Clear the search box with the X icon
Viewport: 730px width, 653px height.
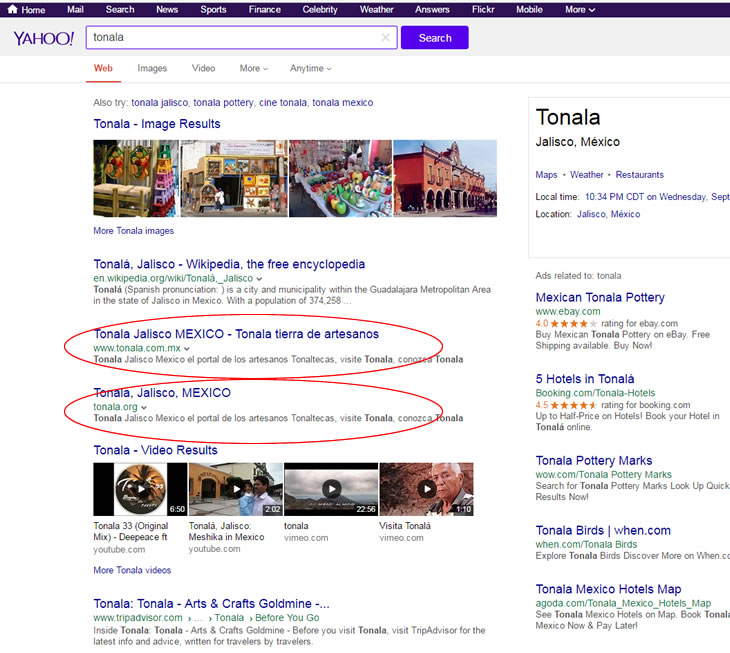(x=386, y=38)
